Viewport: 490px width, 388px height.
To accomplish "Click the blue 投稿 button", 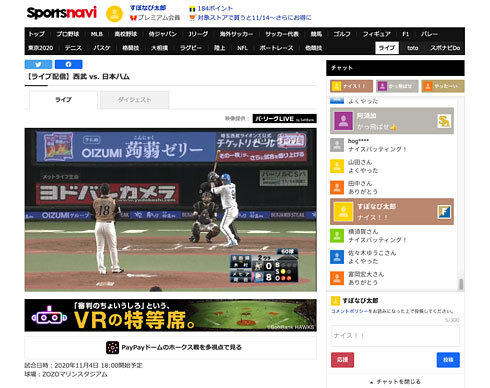I will click(x=448, y=360).
